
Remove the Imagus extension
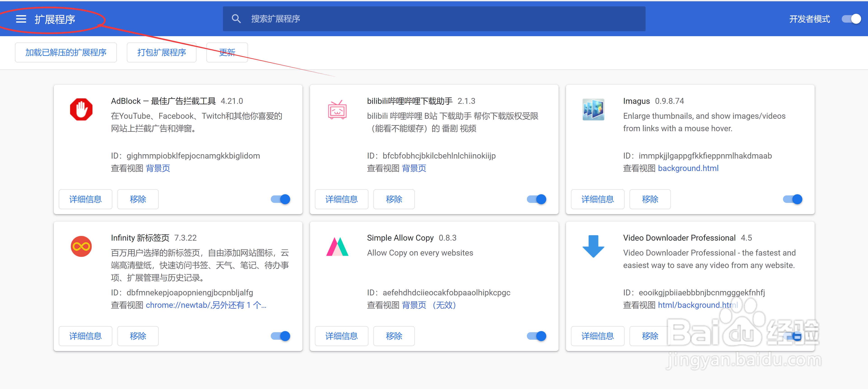coord(650,199)
